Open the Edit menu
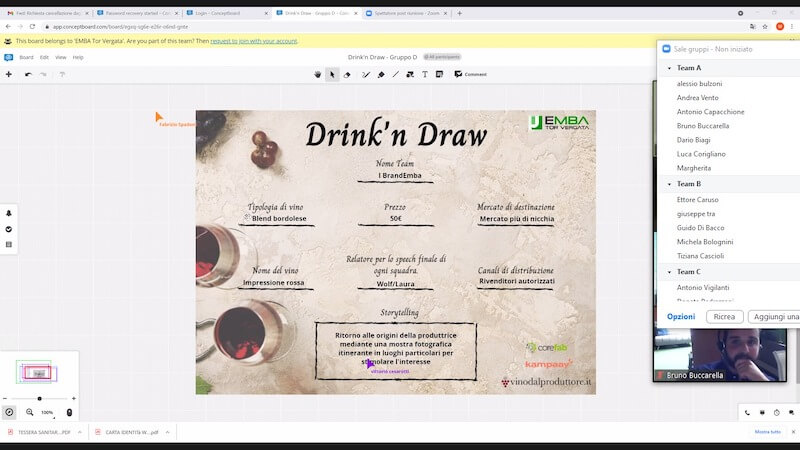The image size is (800, 450). [44, 57]
